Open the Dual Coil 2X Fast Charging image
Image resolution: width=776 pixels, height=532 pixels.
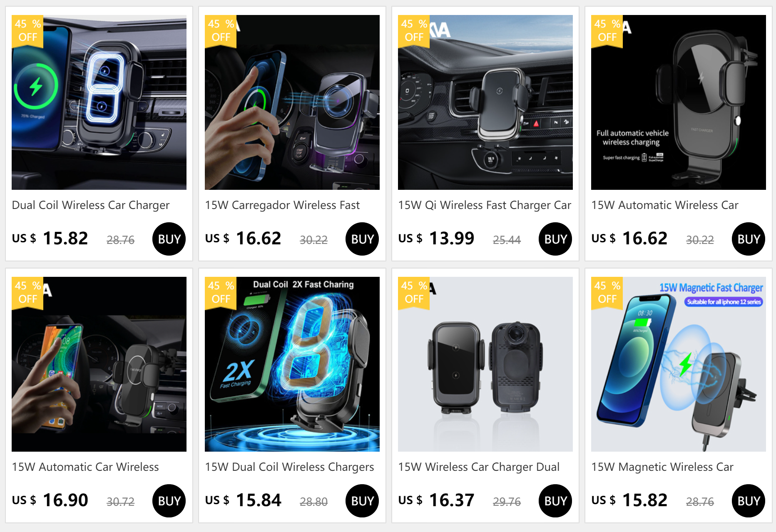pyautogui.click(x=292, y=364)
